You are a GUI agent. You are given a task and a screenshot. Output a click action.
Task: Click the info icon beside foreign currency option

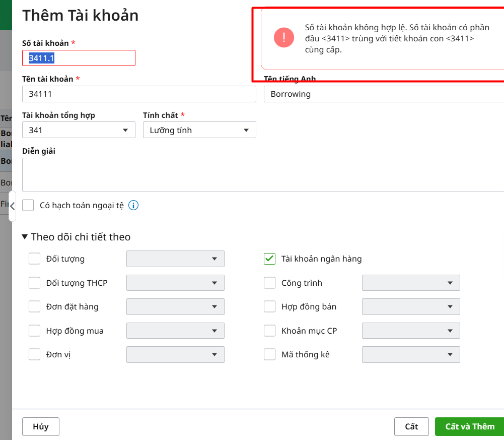tap(133, 205)
